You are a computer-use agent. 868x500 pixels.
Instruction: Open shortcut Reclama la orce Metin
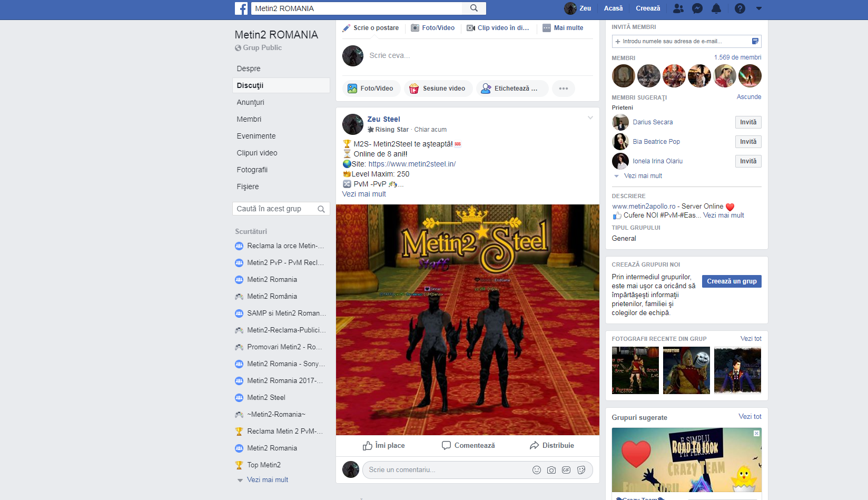pos(280,246)
